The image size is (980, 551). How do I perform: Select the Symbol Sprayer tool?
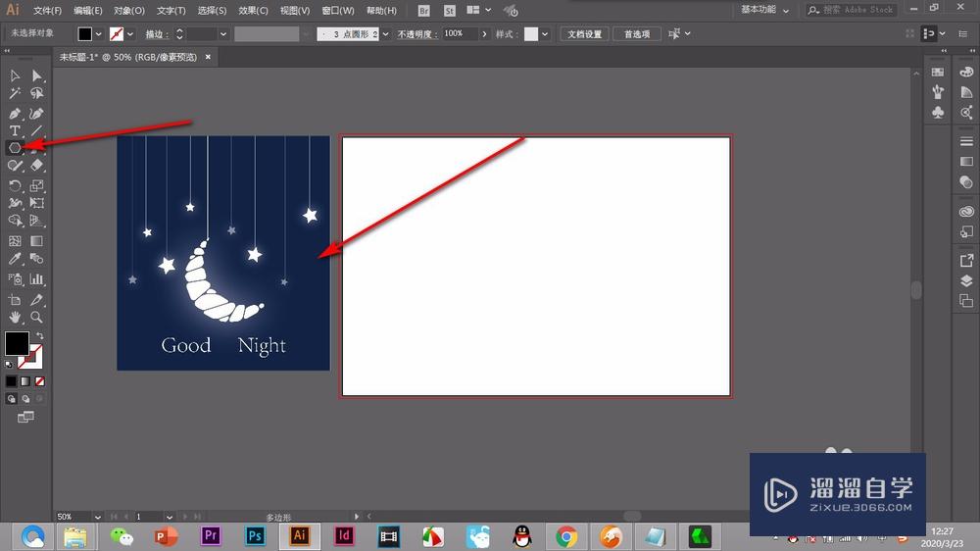click(15, 279)
